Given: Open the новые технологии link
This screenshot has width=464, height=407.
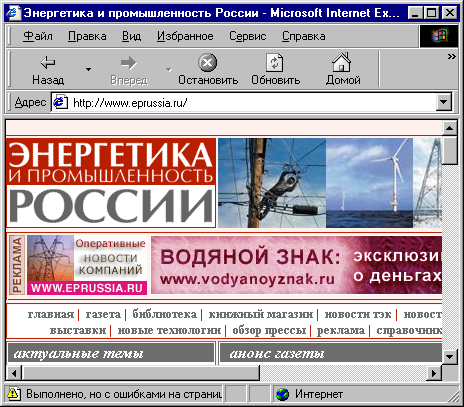Looking at the screenshot, I should click(x=169, y=330).
